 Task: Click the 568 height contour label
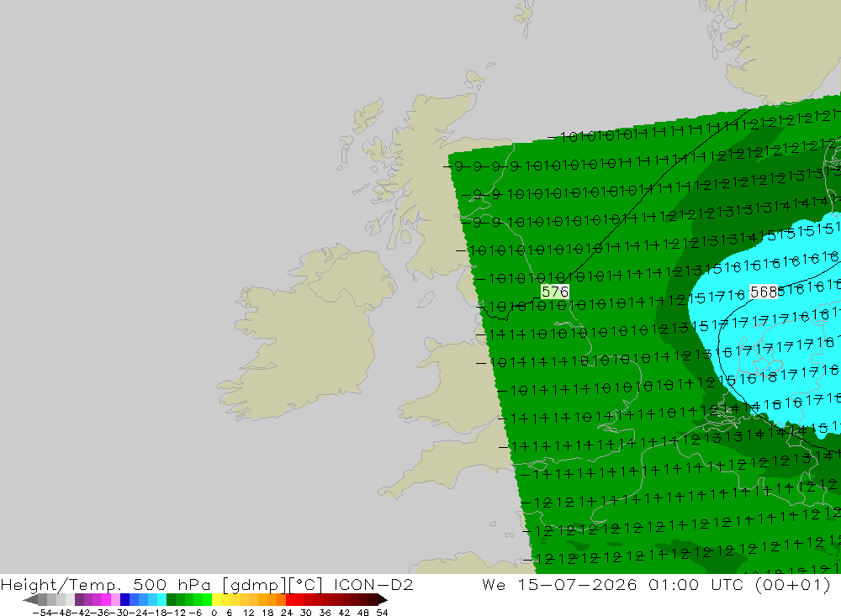(x=764, y=292)
